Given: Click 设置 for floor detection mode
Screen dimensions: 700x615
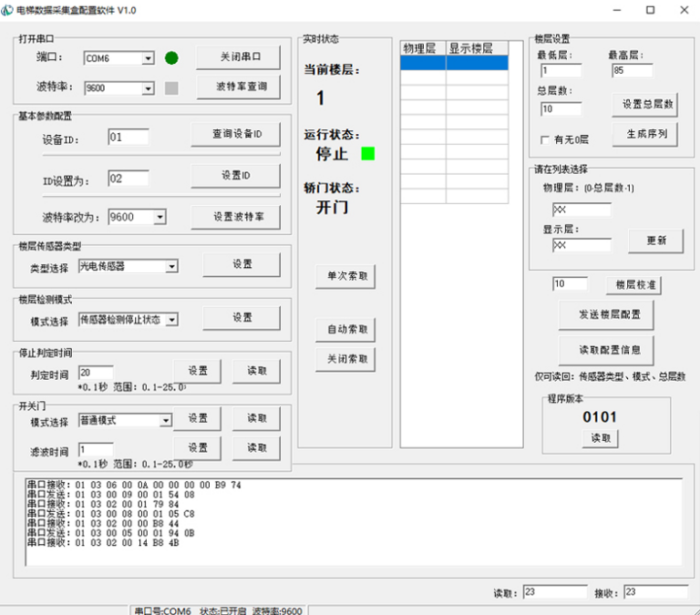Looking at the screenshot, I should [242, 318].
